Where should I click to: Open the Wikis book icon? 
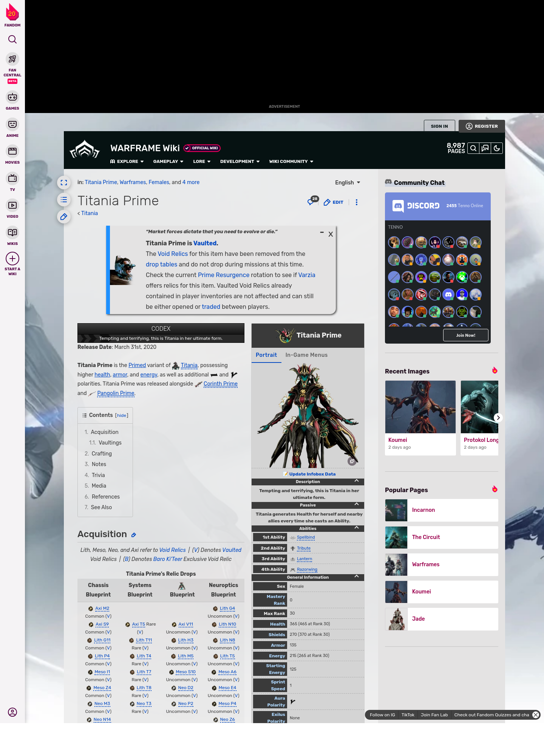[x=12, y=232]
